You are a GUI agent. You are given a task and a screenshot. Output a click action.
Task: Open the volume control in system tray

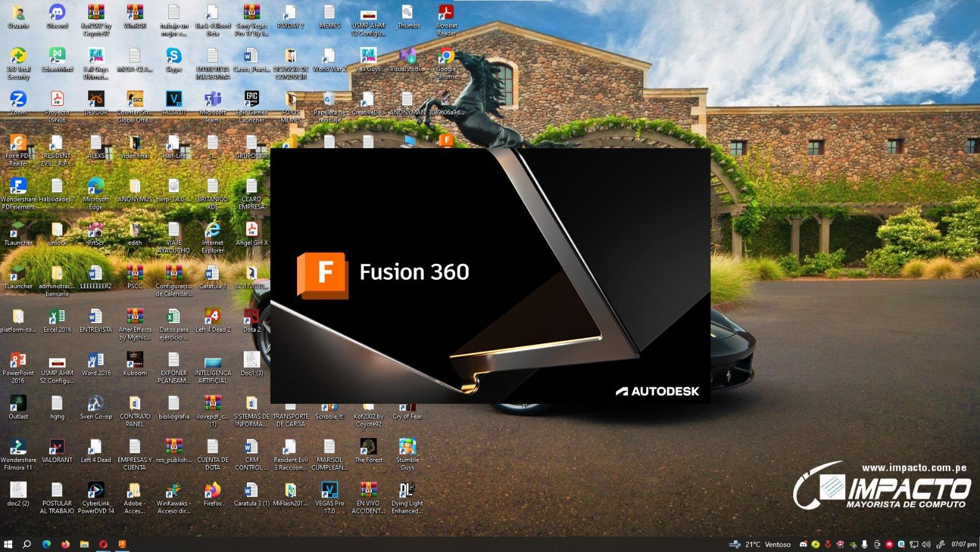925,544
